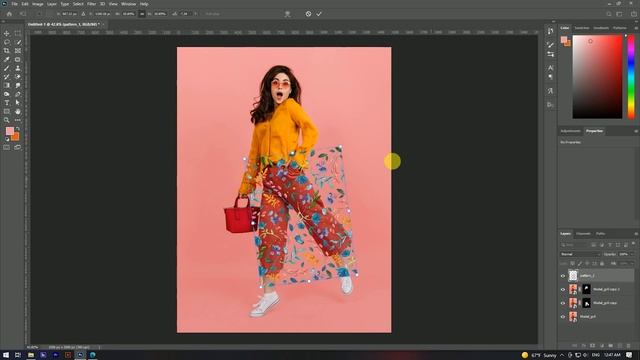Create a new group folder icon
Viewport: 640px width, 360px height.
tap(611, 346)
